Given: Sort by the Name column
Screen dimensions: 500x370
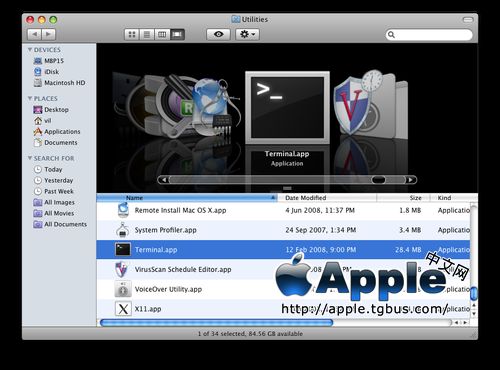Looking at the screenshot, I should [187, 198].
